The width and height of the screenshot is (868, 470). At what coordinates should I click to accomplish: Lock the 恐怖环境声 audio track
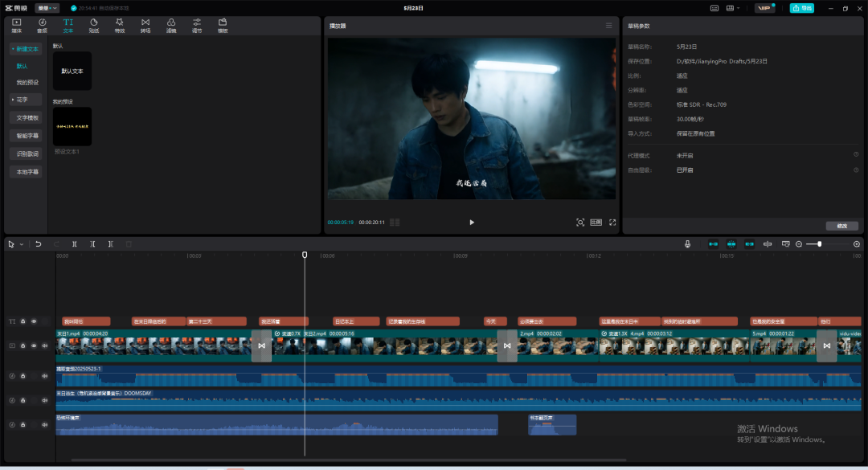point(23,424)
